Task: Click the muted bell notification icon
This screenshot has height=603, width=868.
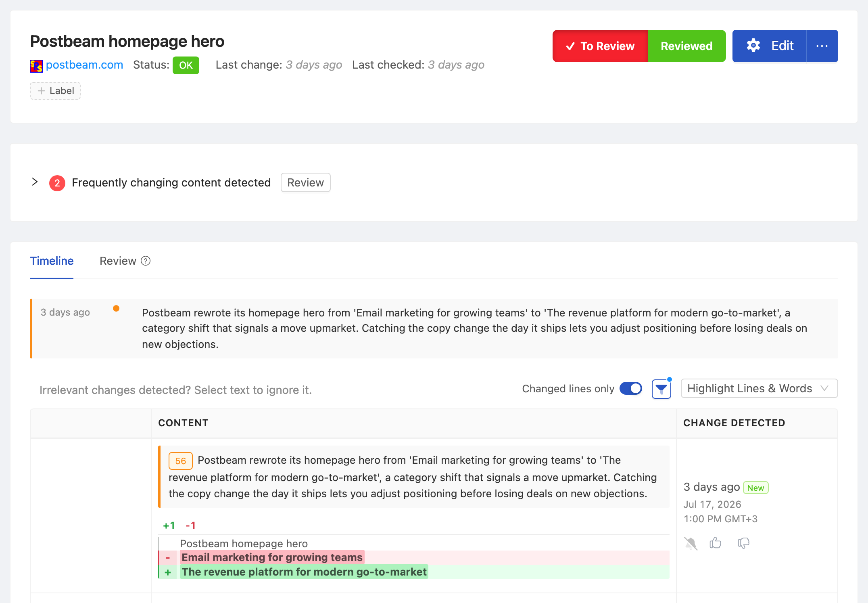Action: pyautogui.click(x=691, y=544)
